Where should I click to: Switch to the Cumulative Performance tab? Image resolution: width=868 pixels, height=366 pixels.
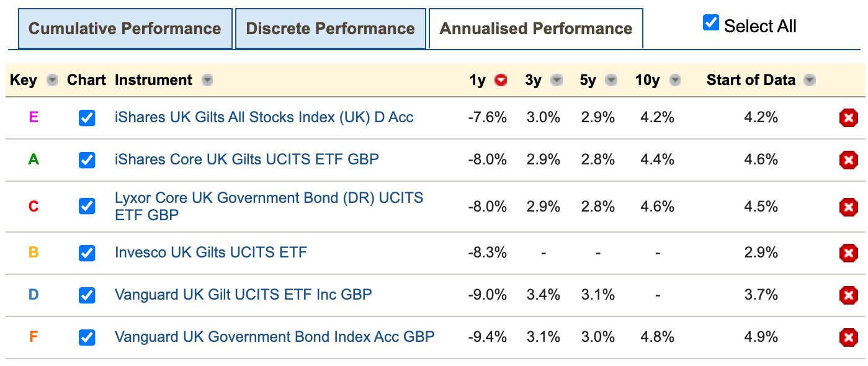(x=125, y=28)
